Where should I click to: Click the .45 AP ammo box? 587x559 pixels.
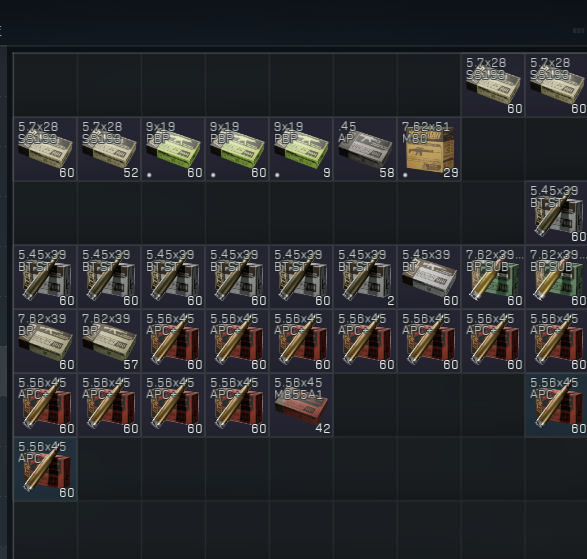[365, 149]
